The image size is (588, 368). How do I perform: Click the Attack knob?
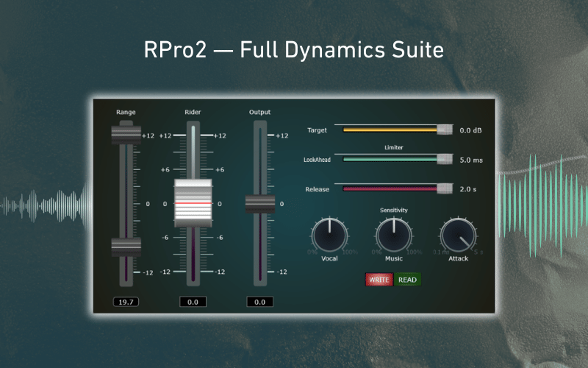[458, 236]
